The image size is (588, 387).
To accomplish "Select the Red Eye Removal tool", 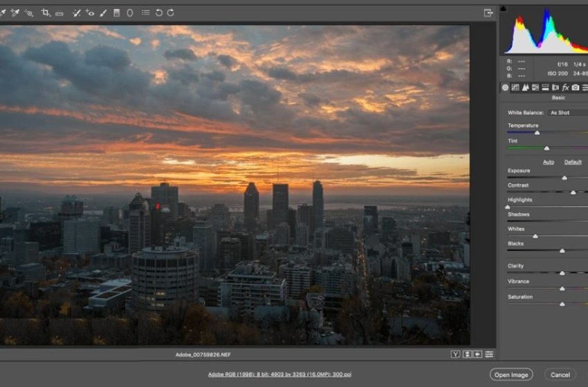I will pos(90,12).
